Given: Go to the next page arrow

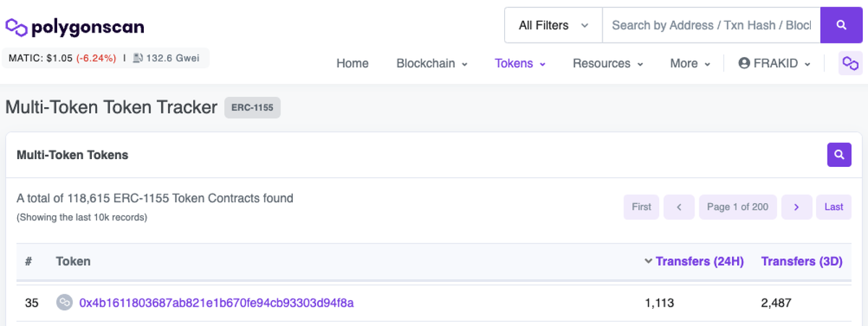Looking at the screenshot, I should [x=796, y=207].
